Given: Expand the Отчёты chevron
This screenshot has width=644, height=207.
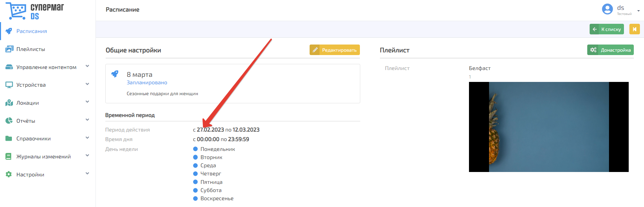Looking at the screenshot, I should pos(87,120).
